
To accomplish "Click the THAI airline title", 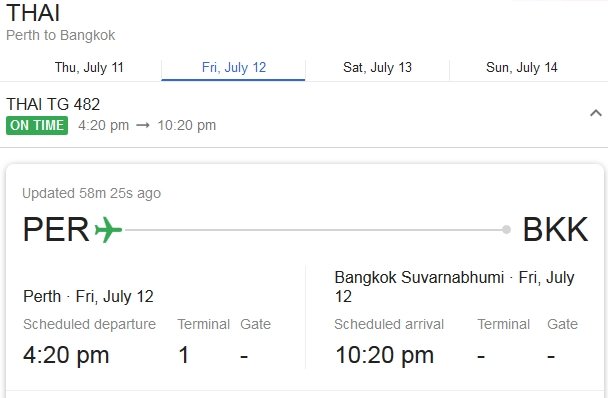I will click(33, 12).
